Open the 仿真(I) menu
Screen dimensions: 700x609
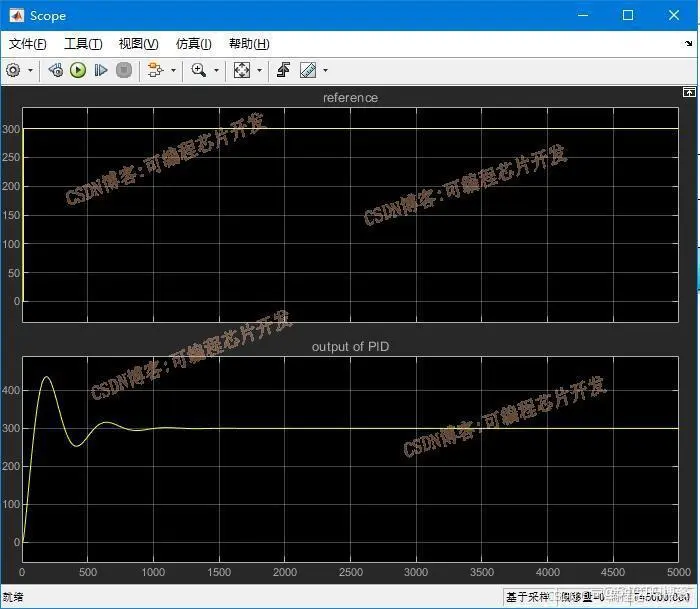pyautogui.click(x=194, y=44)
